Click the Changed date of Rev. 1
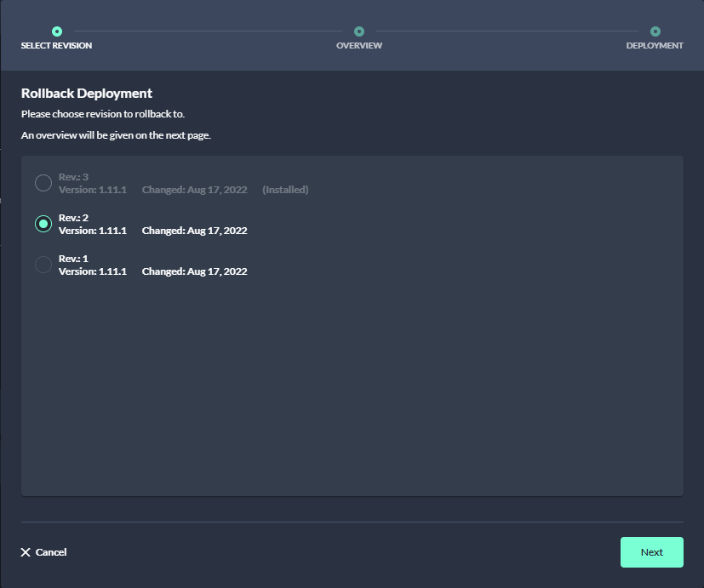 coord(194,271)
